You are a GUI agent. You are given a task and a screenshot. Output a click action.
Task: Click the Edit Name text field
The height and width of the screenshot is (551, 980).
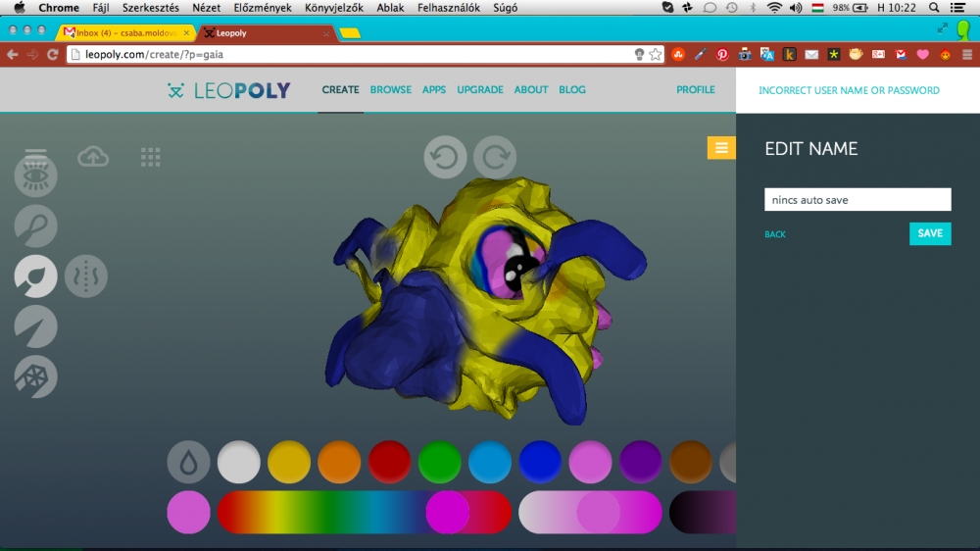tap(857, 200)
